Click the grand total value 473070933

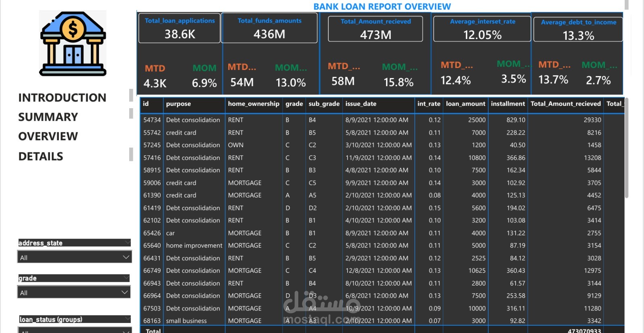(x=584, y=331)
